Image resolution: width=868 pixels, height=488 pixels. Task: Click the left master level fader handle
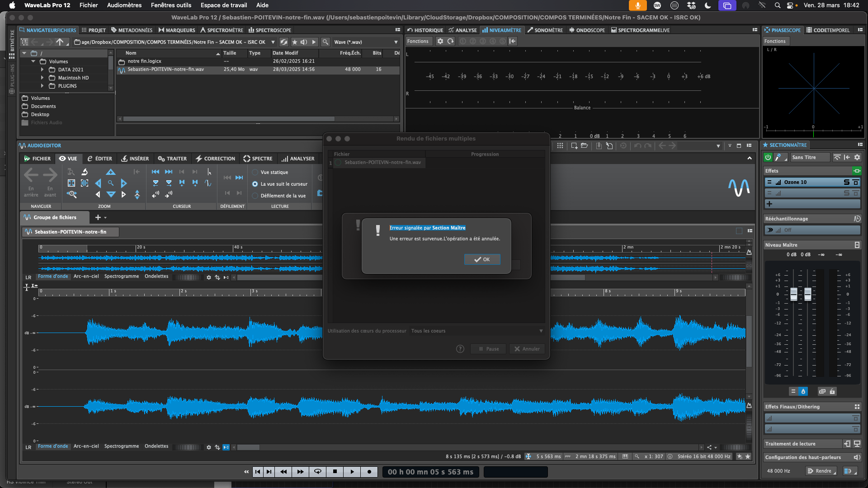(x=793, y=295)
